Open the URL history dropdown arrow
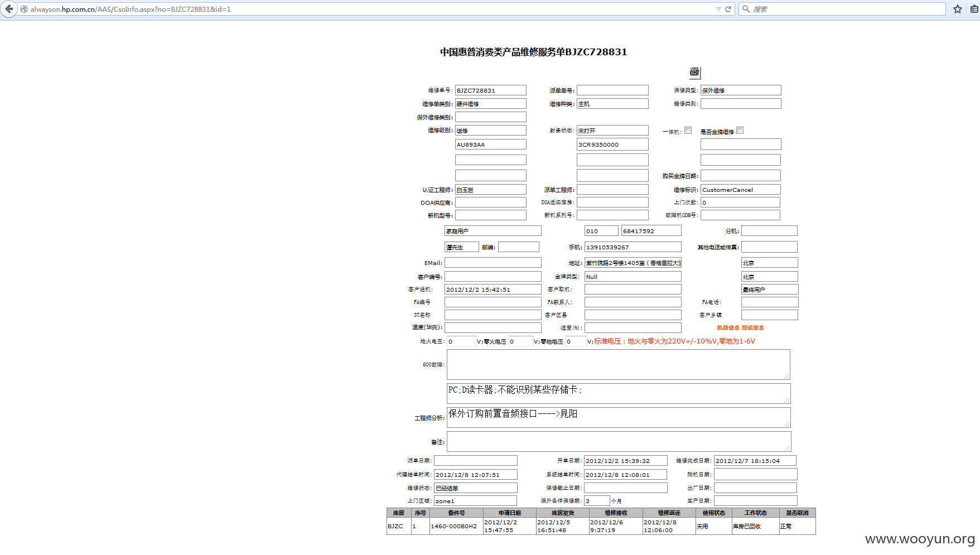Screen dimensions: 980x555 pos(718,9)
